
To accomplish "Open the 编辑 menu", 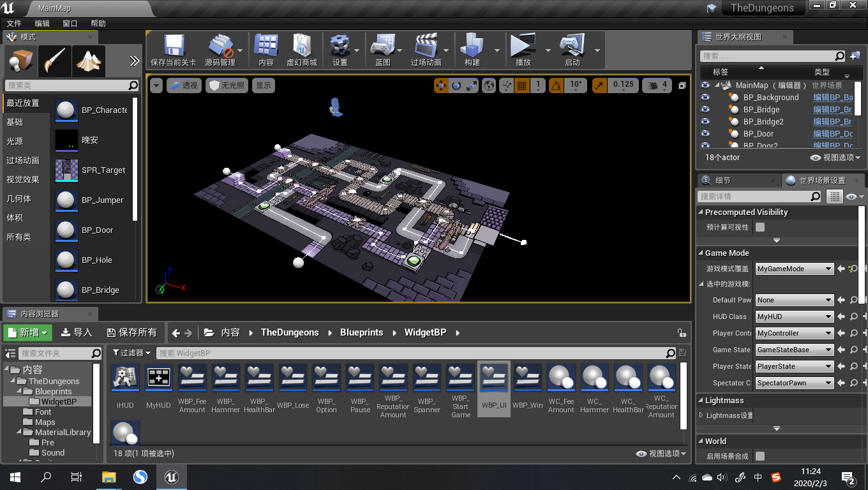I will click(x=42, y=24).
